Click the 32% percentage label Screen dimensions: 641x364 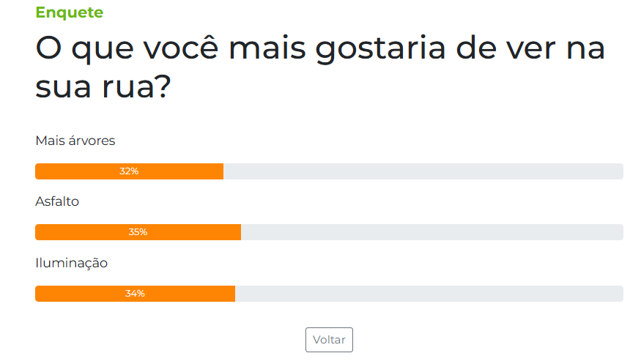[x=129, y=171]
